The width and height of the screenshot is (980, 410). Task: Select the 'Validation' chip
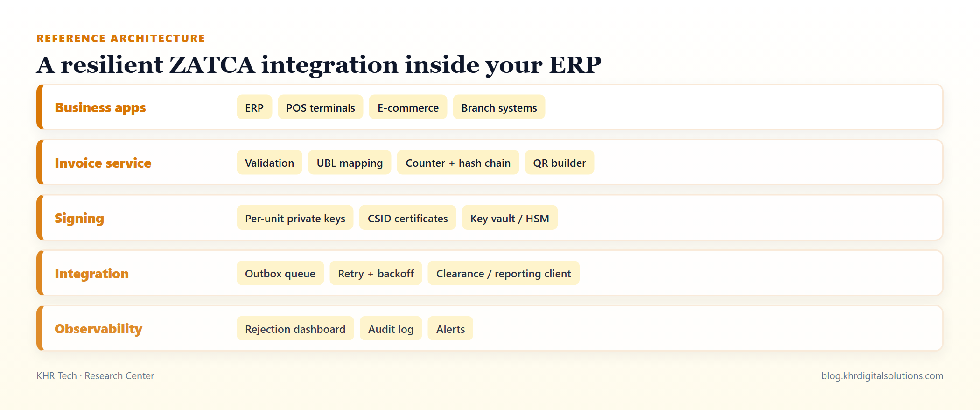point(269,163)
